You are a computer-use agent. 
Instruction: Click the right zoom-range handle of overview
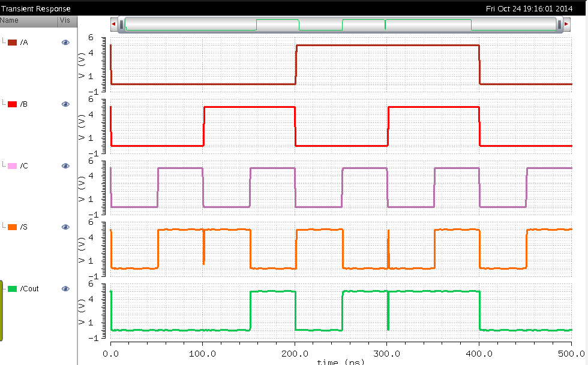(x=560, y=24)
